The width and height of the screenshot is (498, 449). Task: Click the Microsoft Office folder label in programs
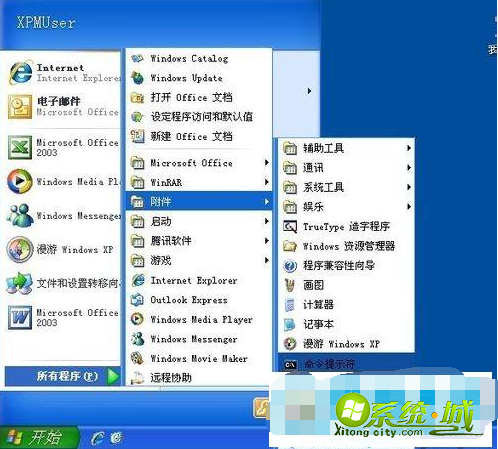[191, 163]
